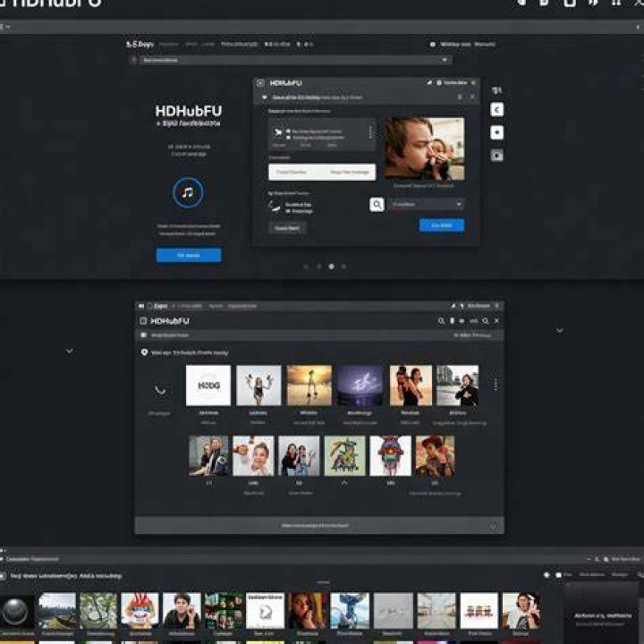The height and width of the screenshot is (644, 644).
Task: Open the vertical dots right of first thumbnail row
Action: point(496,384)
